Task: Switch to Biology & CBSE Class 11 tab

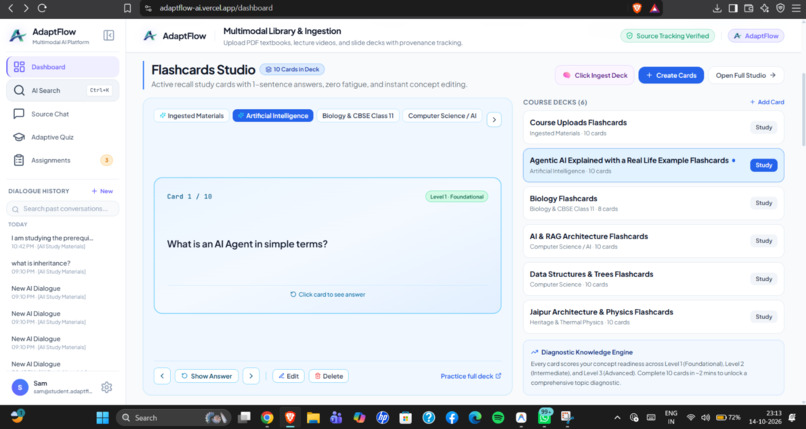Action: point(358,116)
